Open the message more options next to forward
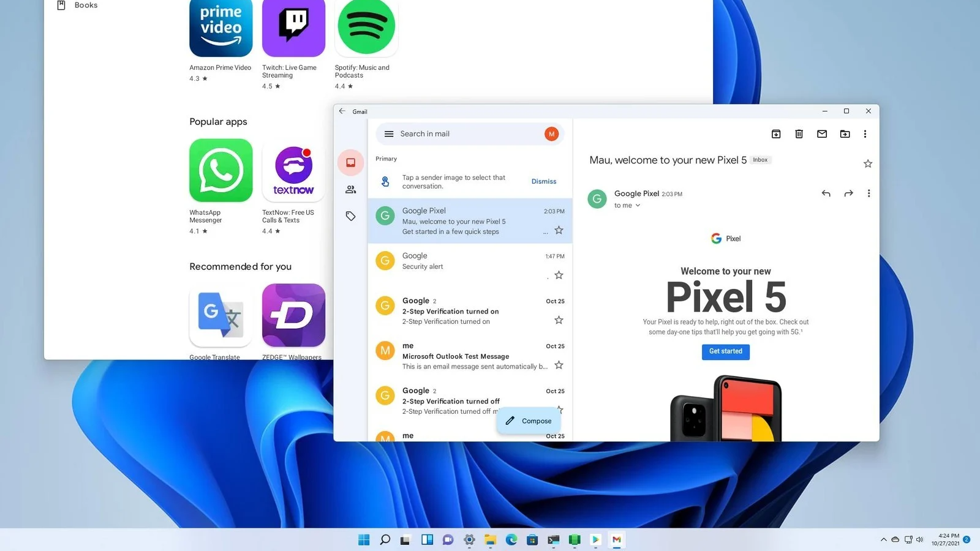The width and height of the screenshot is (980, 551). coord(869,193)
